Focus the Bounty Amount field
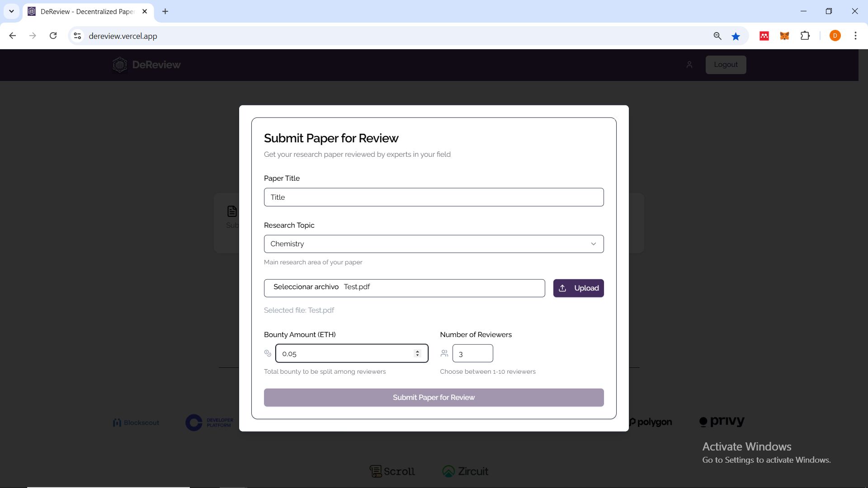The height and width of the screenshot is (488, 868). (351, 353)
